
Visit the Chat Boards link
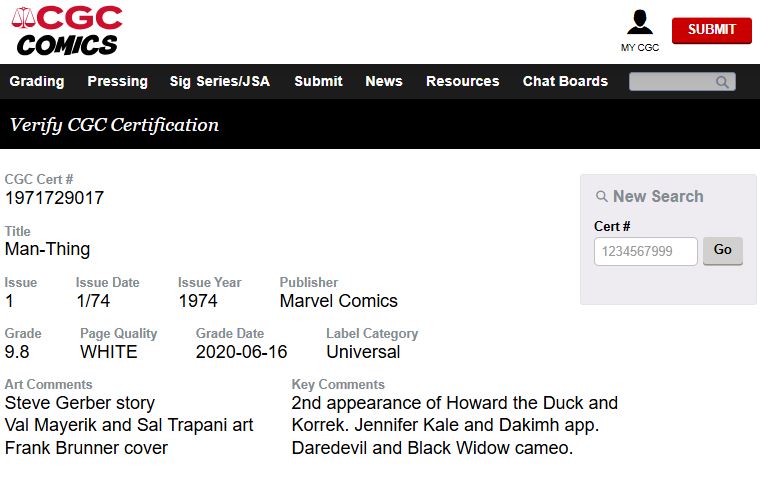565,82
